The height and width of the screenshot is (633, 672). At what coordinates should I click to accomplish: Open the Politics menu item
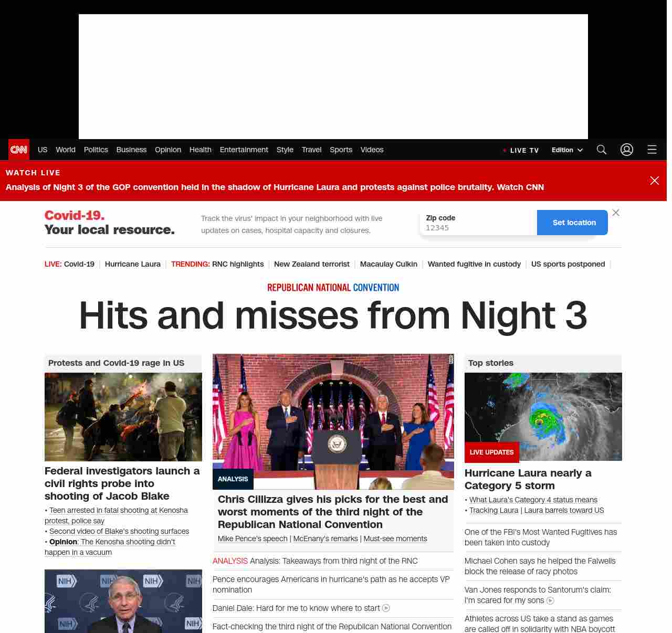pyautogui.click(x=96, y=150)
